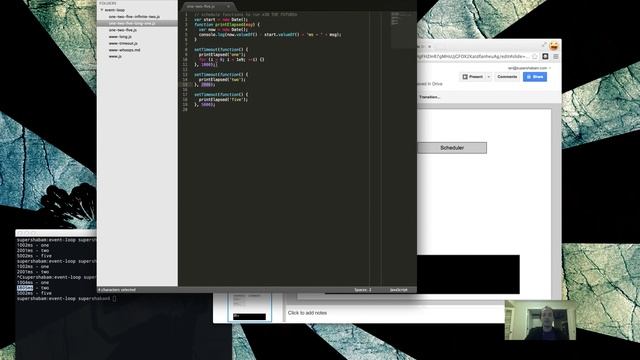Open one-two-five.js from the sidebar list
This screenshot has height=360, width=640.
tap(123, 30)
